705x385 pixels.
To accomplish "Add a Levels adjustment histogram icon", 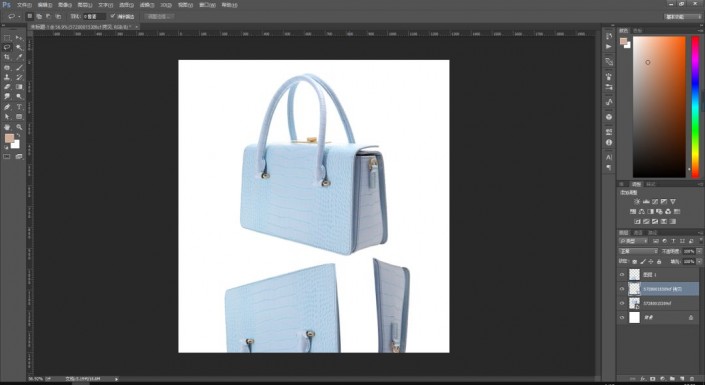I will [646, 201].
